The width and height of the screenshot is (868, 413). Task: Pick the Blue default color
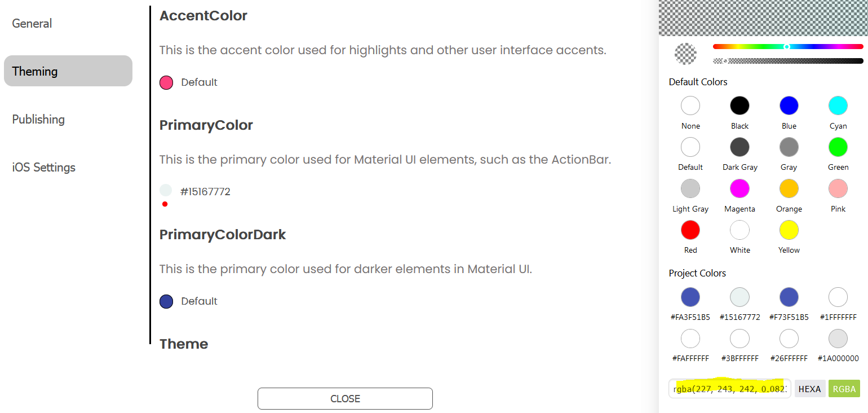pos(789,106)
